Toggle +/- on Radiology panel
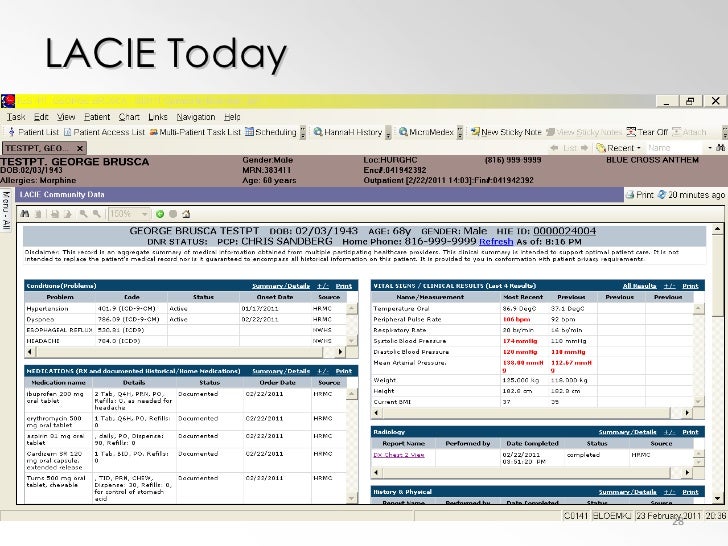Screen dimensions: 728x546 click(x=670, y=432)
